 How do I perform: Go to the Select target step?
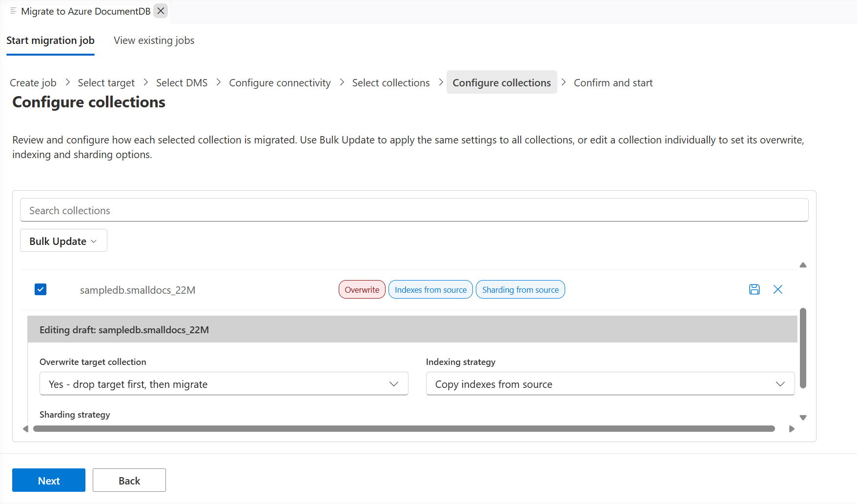pyautogui.click(x=106, y=82)
